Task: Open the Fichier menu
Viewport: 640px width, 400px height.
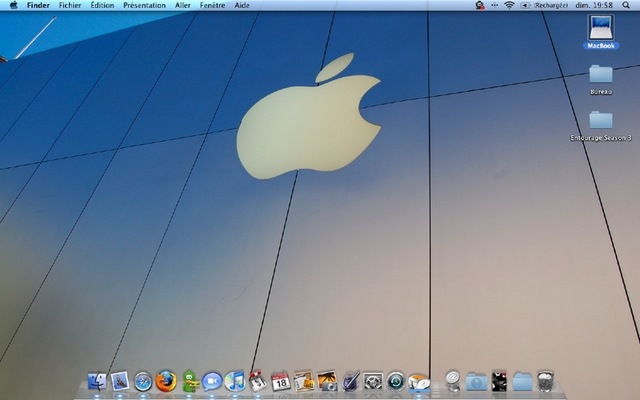Action: 70,5
